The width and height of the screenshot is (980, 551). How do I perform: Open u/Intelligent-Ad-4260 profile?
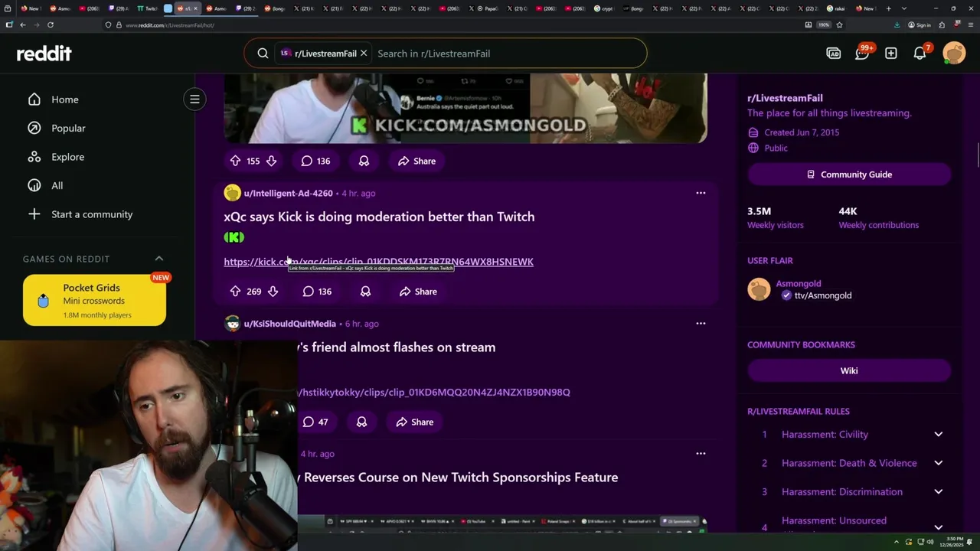(x=288, y=193)
